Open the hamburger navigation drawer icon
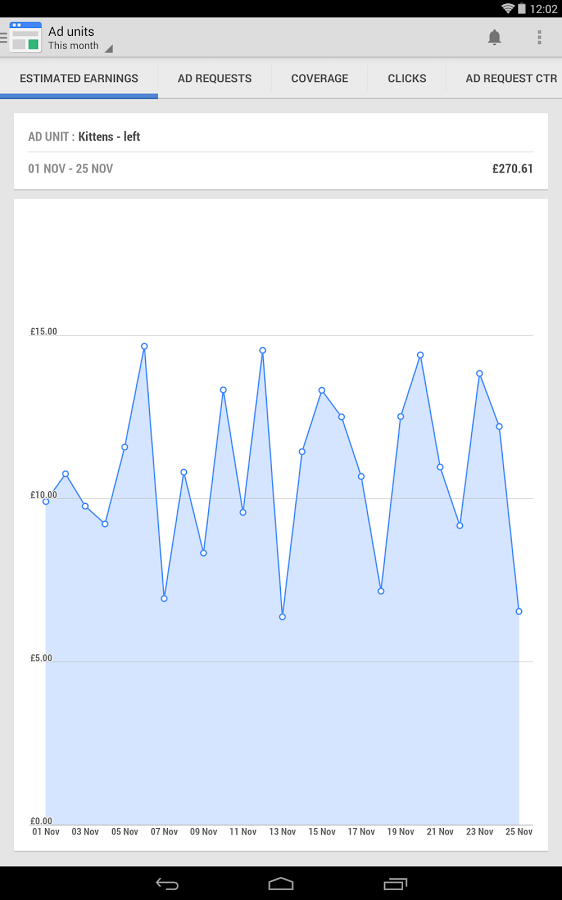The width and height of the screenshot is (562, 900). [3, 38]
